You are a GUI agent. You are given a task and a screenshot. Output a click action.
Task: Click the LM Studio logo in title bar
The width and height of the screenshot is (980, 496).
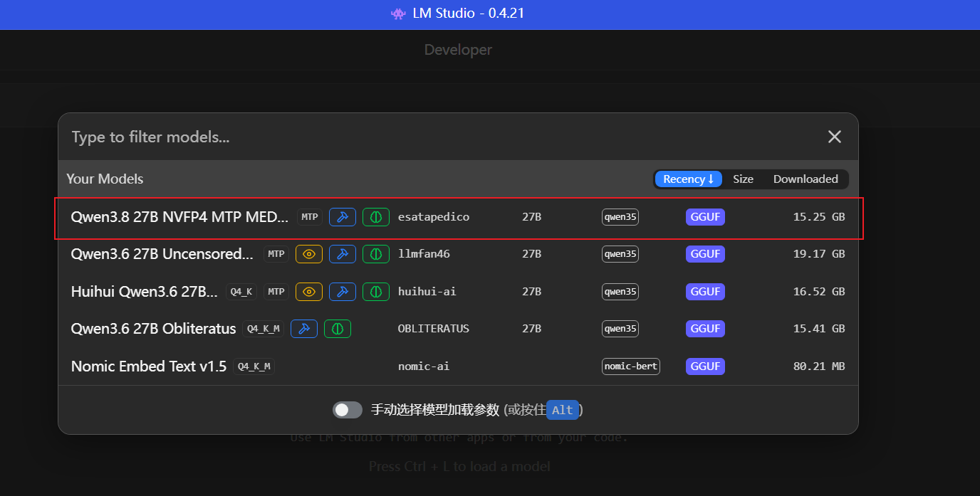click(398, 14)
